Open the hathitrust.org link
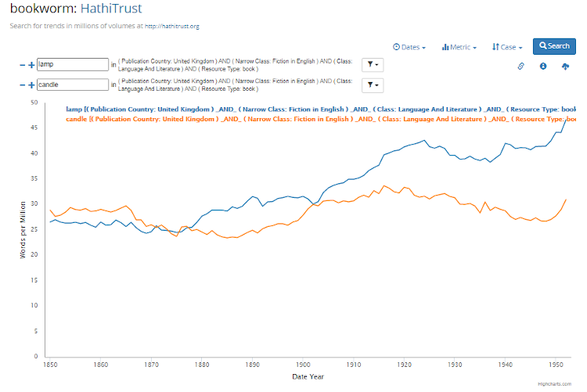This screenshot has width=587, height=392. [172, 26]
